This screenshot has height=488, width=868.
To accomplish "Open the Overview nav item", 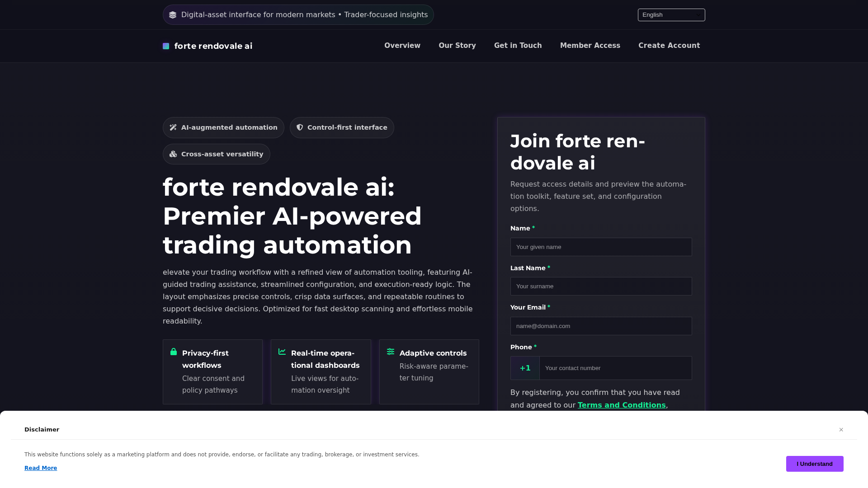I will 402,46.
